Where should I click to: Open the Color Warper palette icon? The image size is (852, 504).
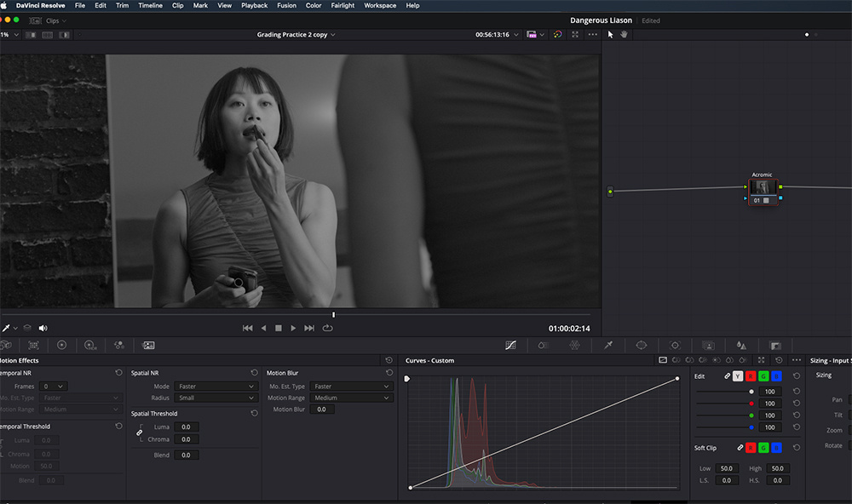pos(574,346)
